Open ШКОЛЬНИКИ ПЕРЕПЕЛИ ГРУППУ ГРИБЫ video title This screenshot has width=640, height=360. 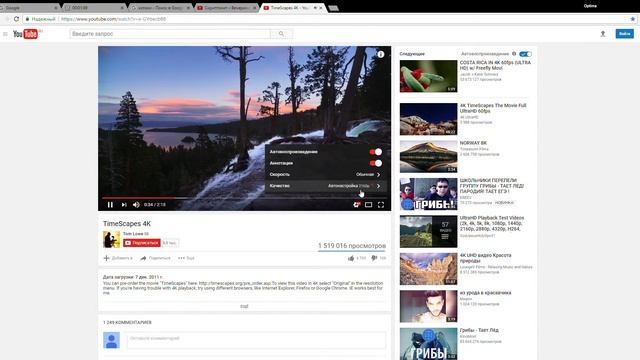pos(492,186)
